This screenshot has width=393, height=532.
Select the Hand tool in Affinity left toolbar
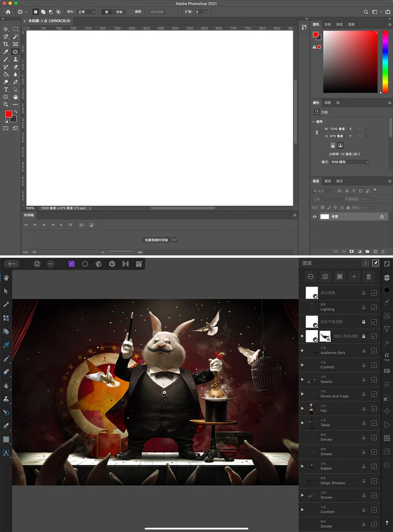(x=6, y=278)
